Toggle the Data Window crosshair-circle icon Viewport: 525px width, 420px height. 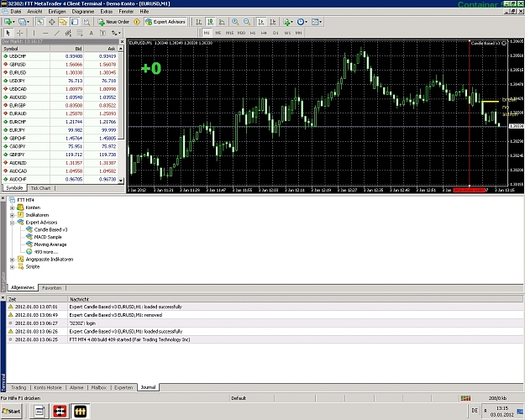point(51,22)
